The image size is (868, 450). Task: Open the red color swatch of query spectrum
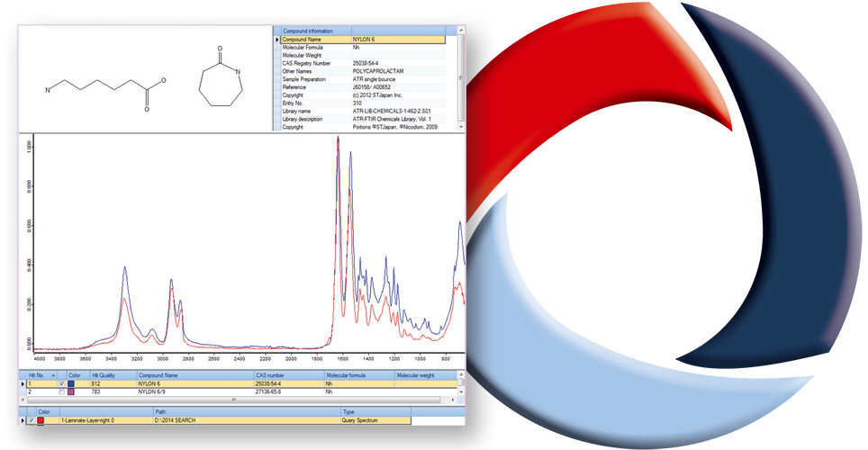pos(41,420)
